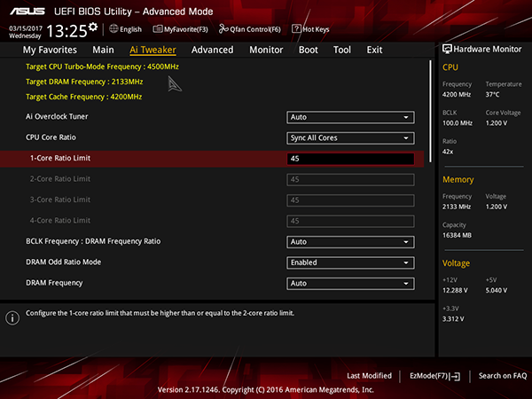Expand the Ai Overclock Tuner dropdown
532x399 pixels.
350,117
